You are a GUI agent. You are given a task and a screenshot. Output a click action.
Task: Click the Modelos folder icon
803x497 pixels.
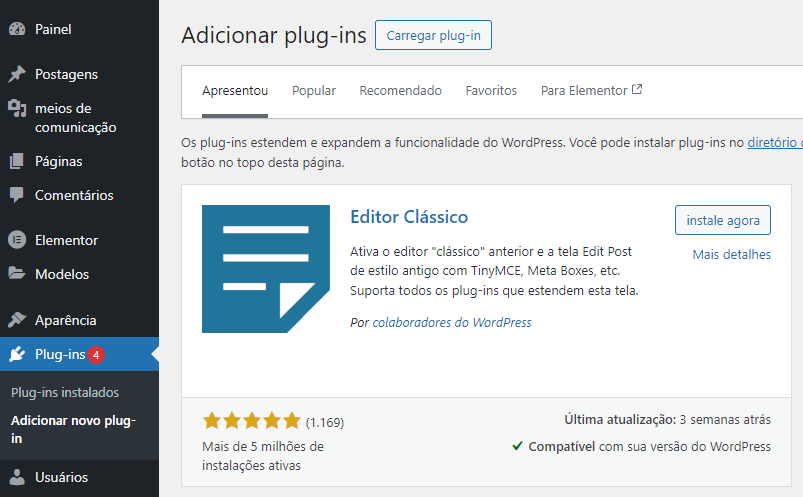click(17, 274)
